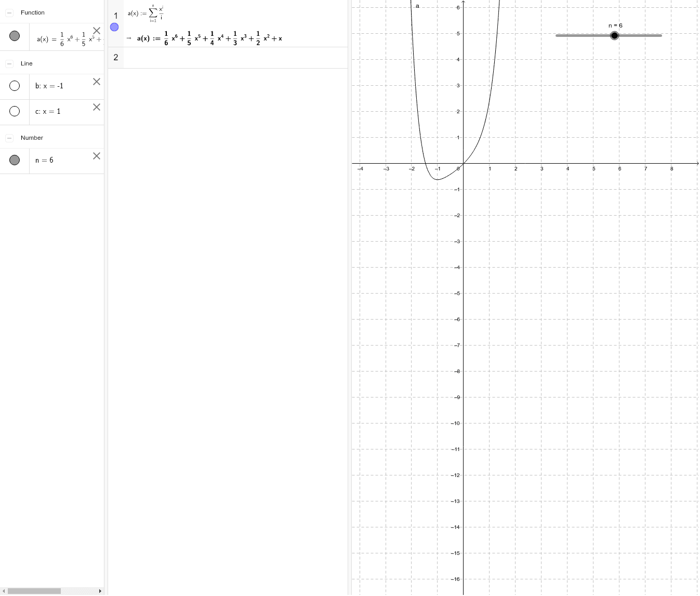Show line c by clicking its empty circle

click(15, 111)
